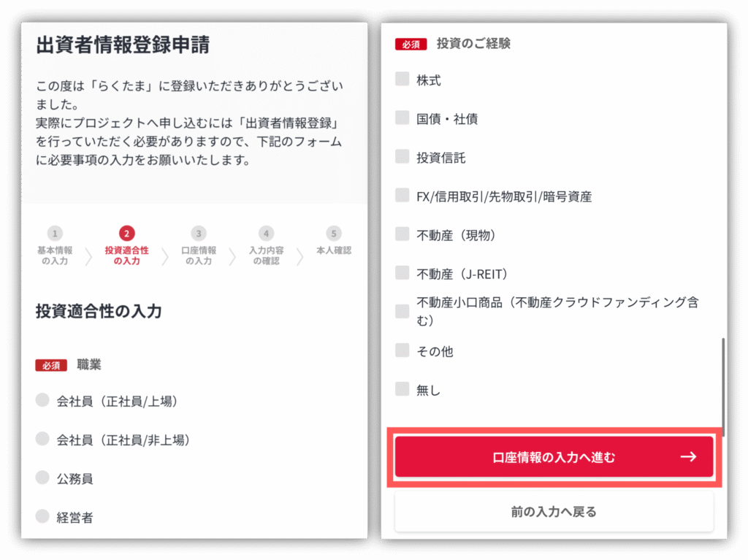Check the 株式 investment experience box
This screenshot has height=560, width=748.
click(402, 79)
